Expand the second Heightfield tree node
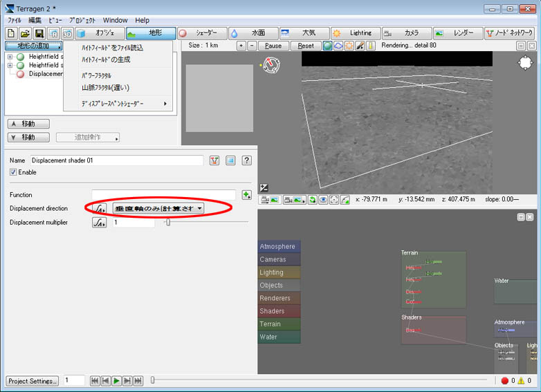541x392 pixels. point(10,65)
